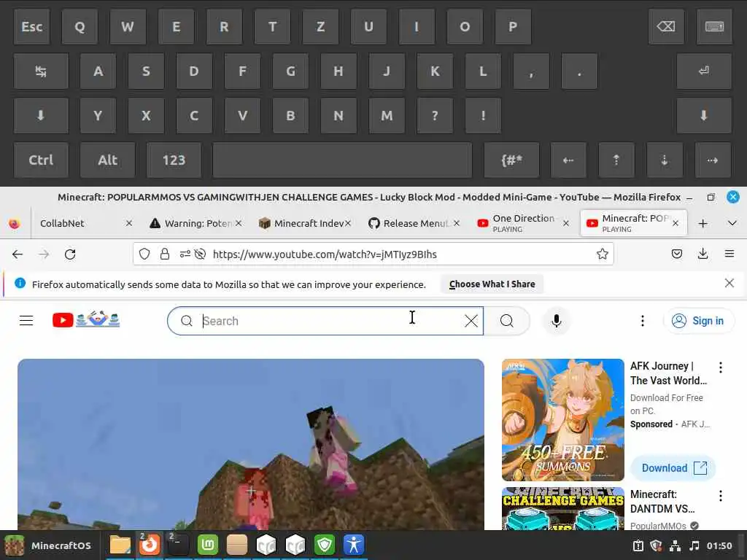
Task: Open site permissions icon in address bar
Action: point(185,254)
